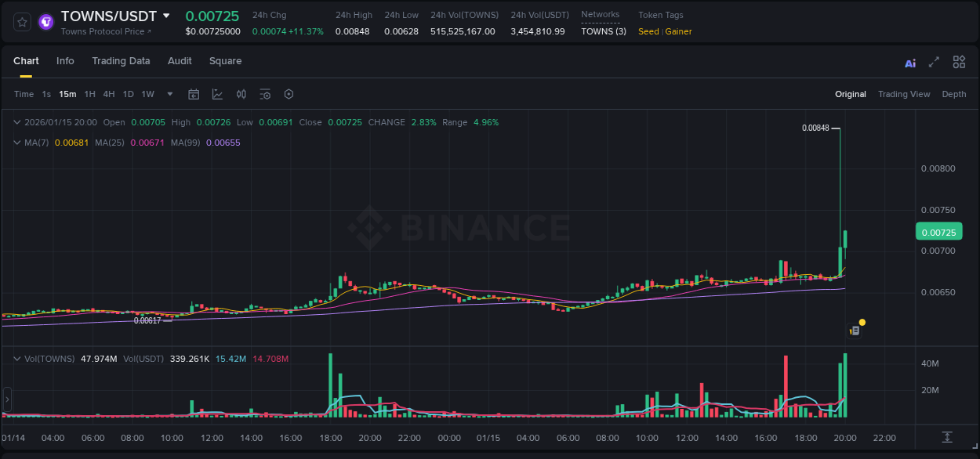The width and height of the screenshot is (980, 459).
Task: Select the line chart type icon
Action: click(216, 94)
